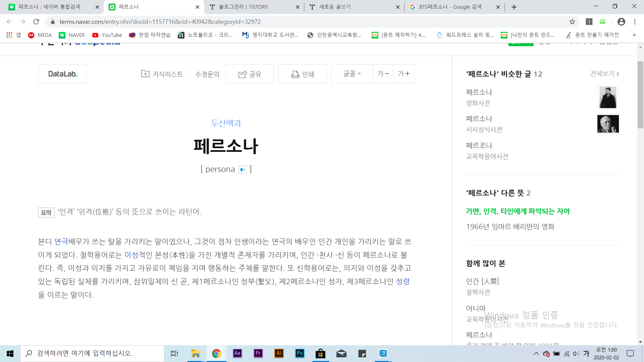644x362 pixels.
Task: Reload the page with the refresh icon
Action: [36, 22]
